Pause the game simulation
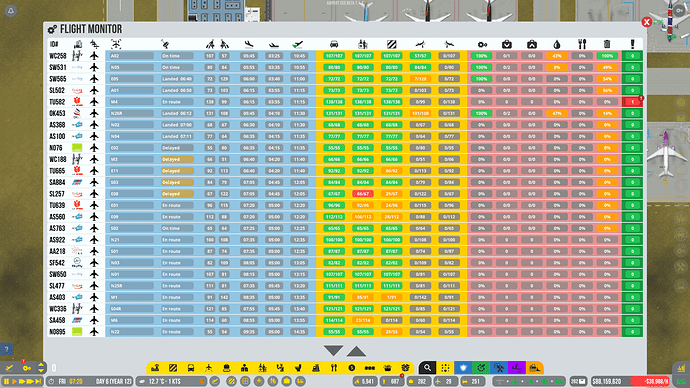Image resolution: width=690 pixels, height=388 pixels. [7, 381]
